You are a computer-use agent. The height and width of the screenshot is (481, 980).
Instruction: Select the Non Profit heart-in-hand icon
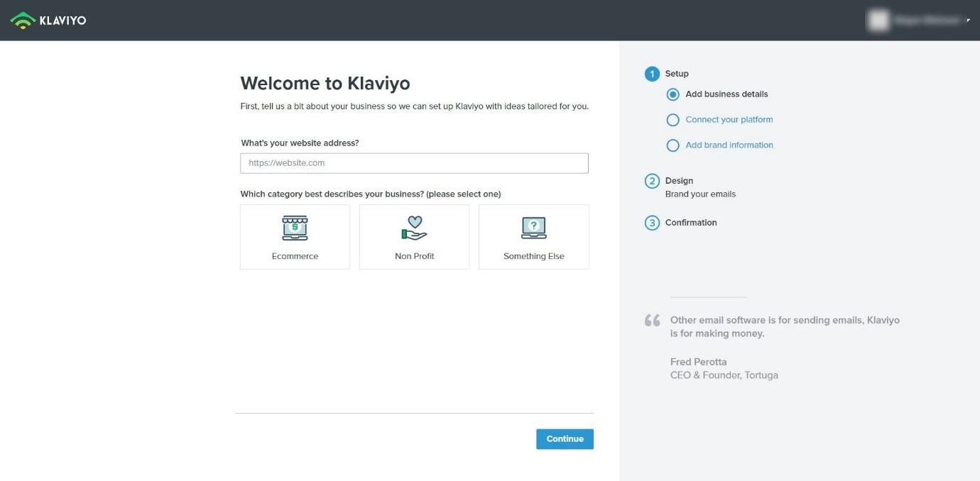click(414, 228)
